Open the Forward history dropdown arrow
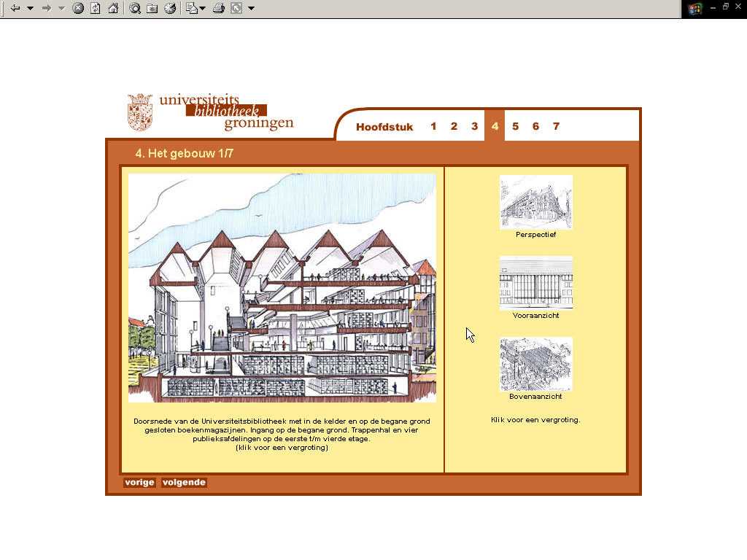 (x=61, y=8)
